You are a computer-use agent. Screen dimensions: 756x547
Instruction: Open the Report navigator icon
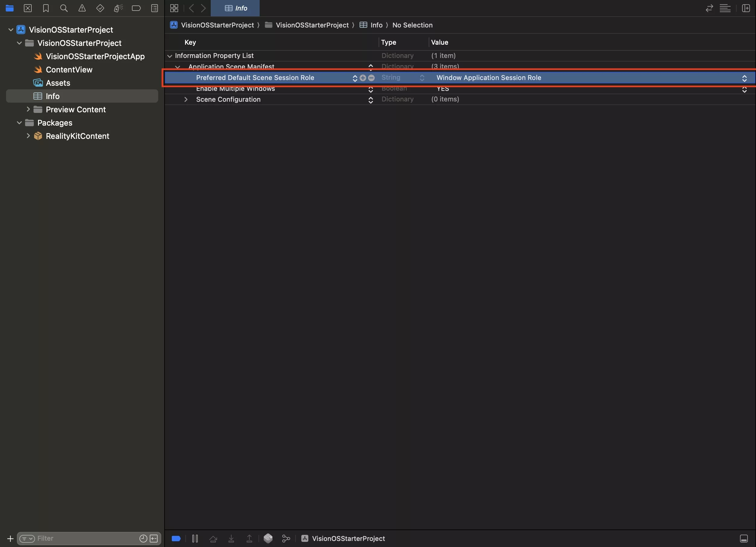(155, 8)
